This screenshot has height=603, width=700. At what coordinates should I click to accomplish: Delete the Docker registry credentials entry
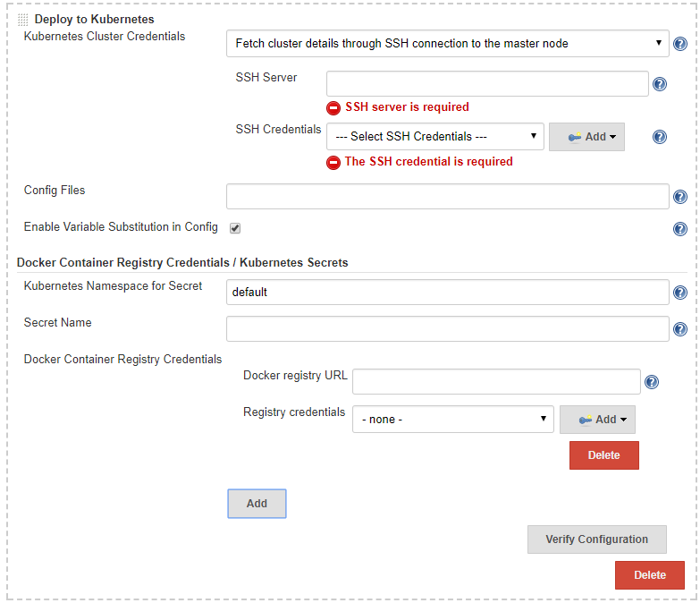pos(604,455)
